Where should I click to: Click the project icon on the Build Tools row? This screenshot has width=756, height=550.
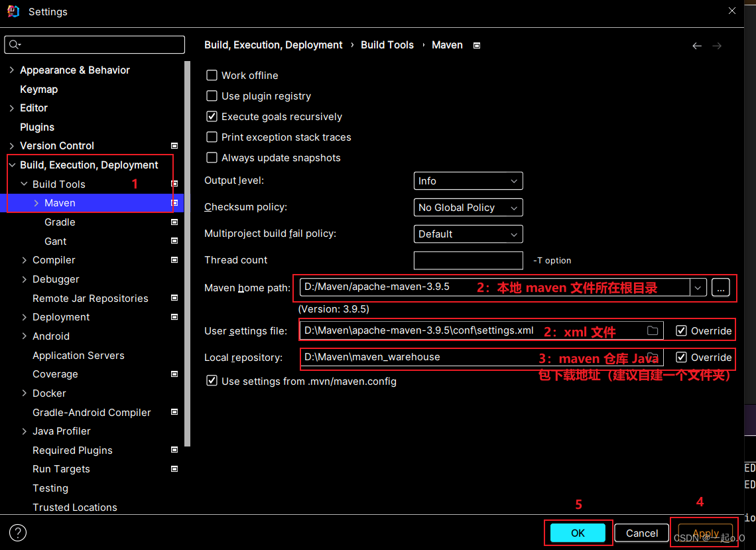coord(174,184)
